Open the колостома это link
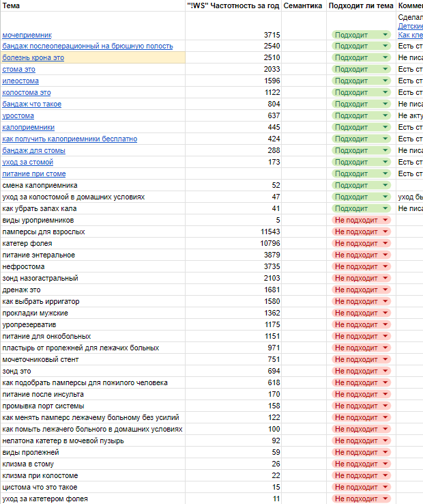The width and height of the screenshot is (423, 504). [x=27, y=92]
